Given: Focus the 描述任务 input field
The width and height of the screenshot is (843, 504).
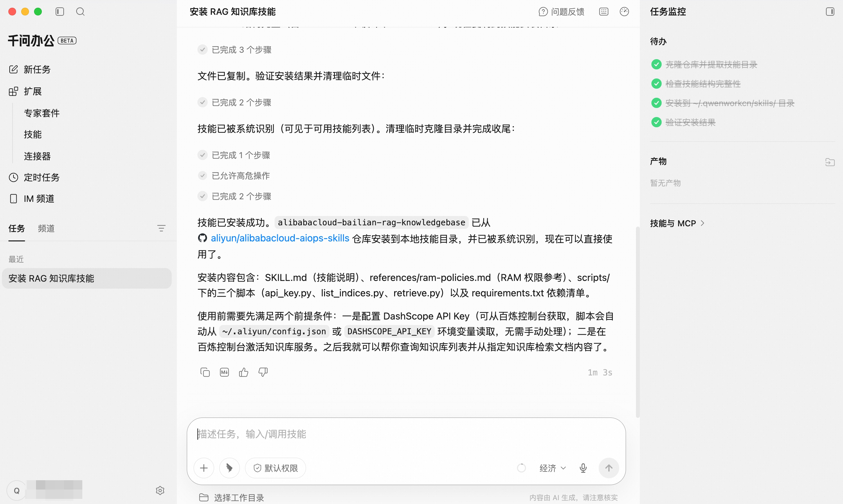Looking at the screenshot, I should pos(406,434).
